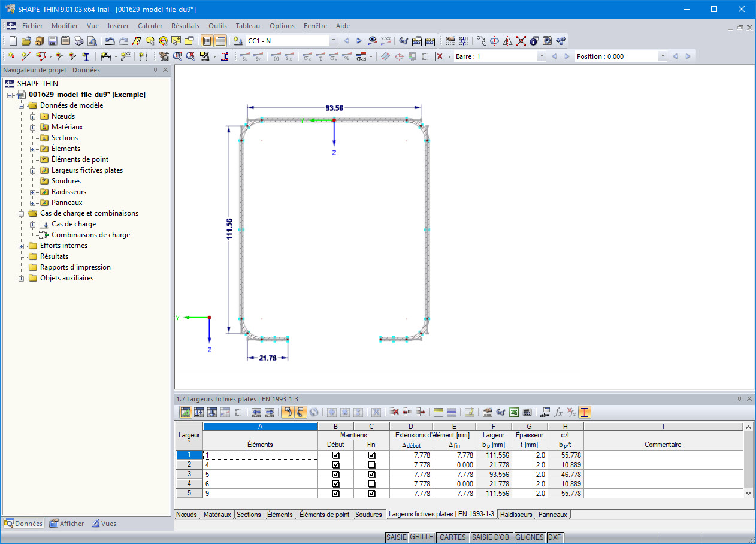This screenshot has height=544, width=756.
Task: Enable Fin checkbox for element 6 row
Action: [371, 484]
